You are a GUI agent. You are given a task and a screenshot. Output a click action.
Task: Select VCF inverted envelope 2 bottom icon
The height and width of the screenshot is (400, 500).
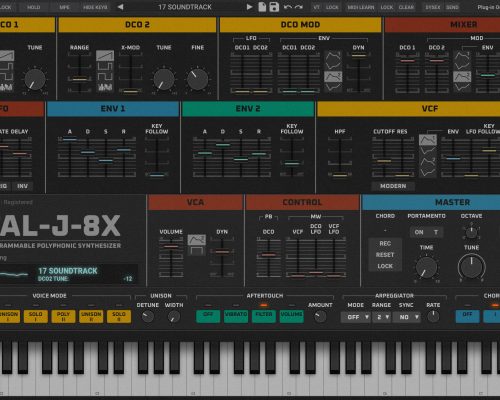point(428,172)
